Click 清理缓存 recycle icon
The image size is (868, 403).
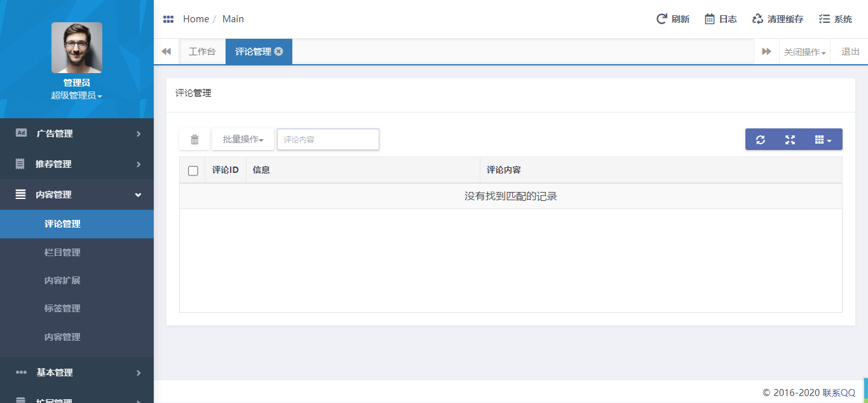757,19
